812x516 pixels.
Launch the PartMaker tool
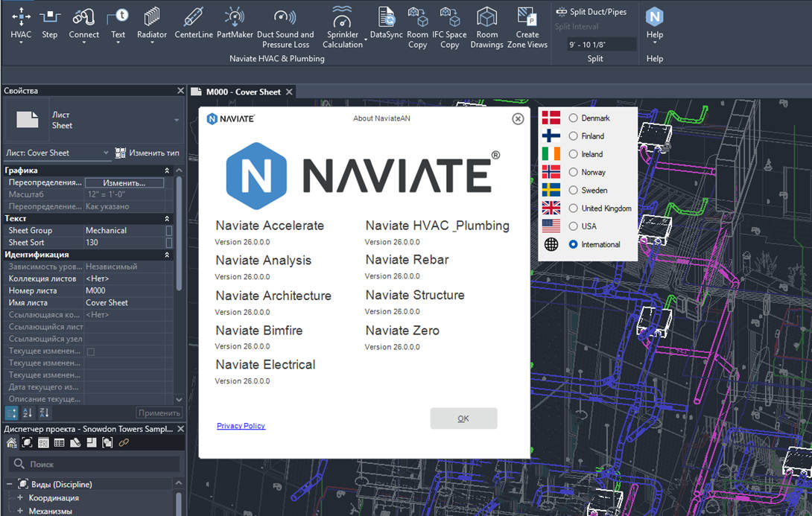point(235,25)
